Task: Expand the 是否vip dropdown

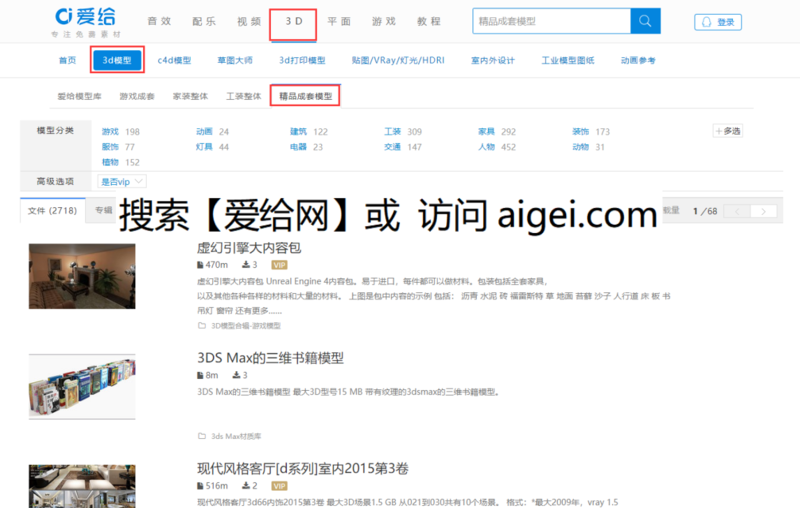Action: click(x=121, y=182)
